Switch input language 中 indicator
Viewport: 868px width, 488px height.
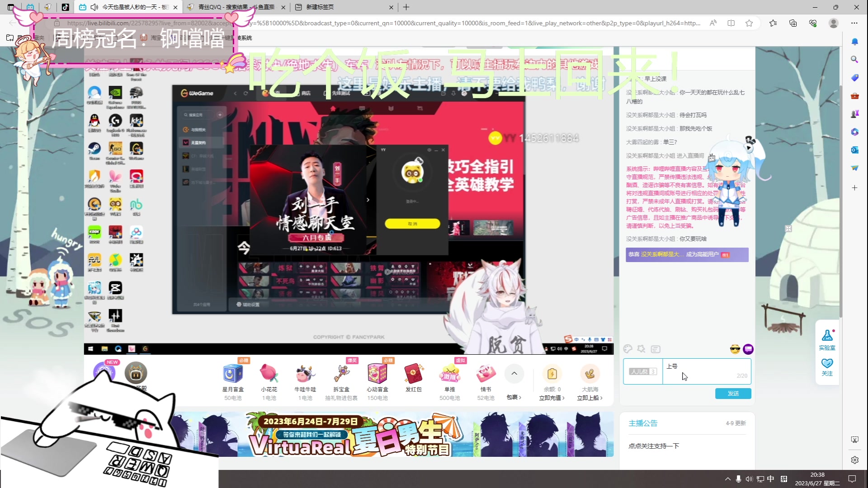pos(771,479)
